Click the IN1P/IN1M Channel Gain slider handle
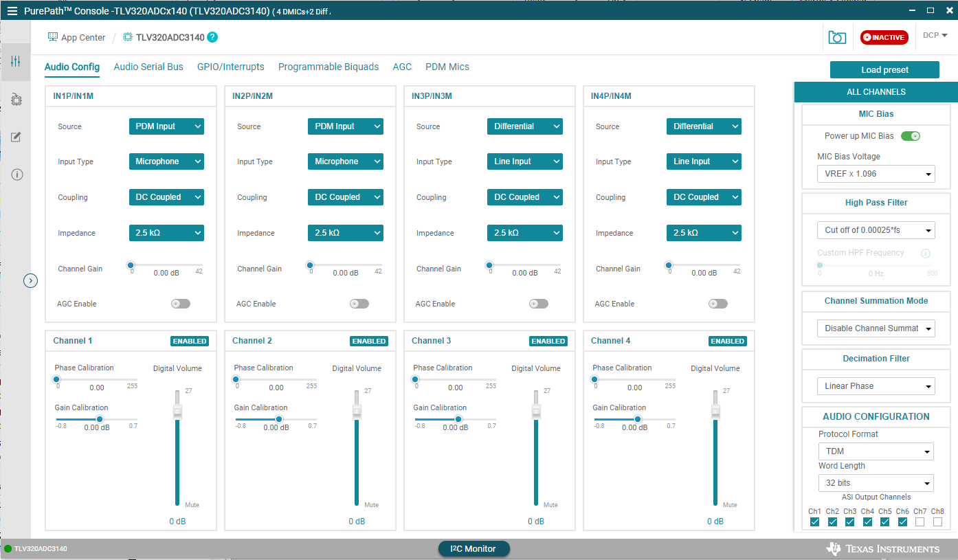 (x=131, y=265)
